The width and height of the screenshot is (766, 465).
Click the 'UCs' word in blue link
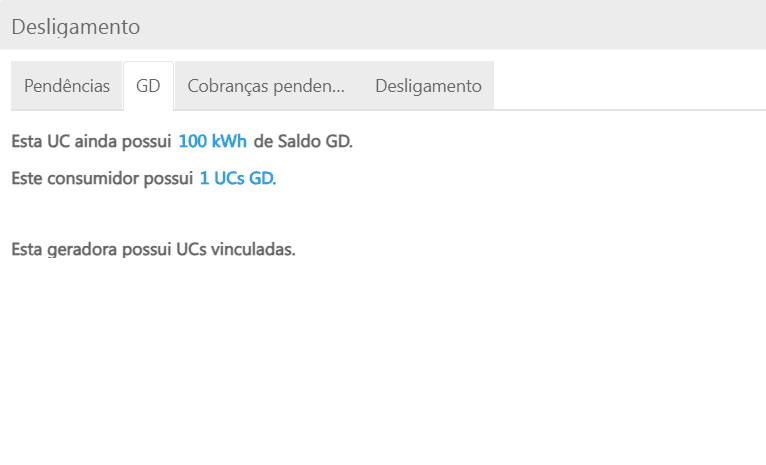(x=231, y=179)
